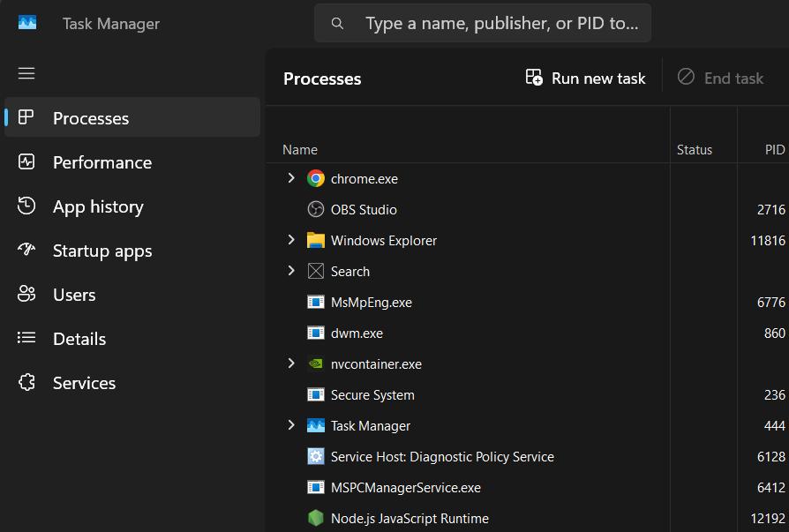Select the Services sidebar icon
This screenshot has width=789, height=532.
(26, 382)
